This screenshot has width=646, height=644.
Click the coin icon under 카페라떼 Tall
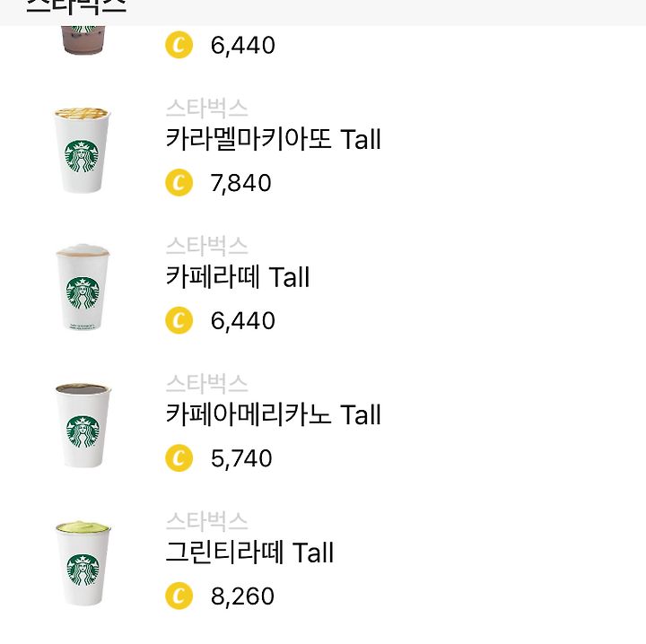pos(179,320)
